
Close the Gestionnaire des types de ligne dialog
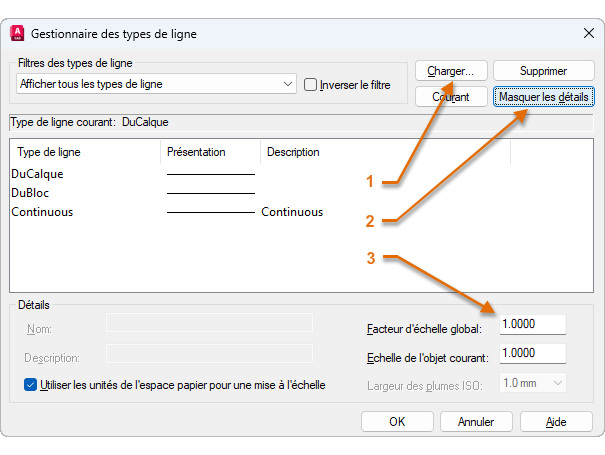[588, 33]
